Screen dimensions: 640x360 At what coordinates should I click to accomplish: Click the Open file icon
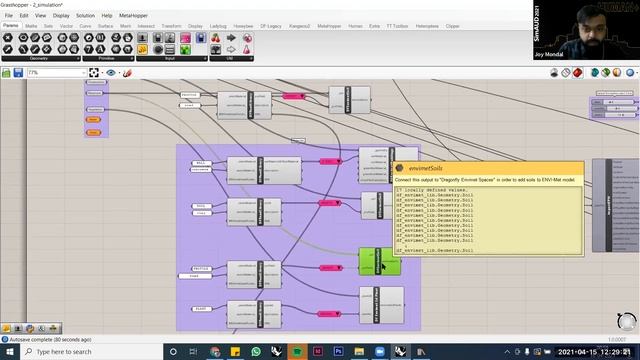click(6, 73)
